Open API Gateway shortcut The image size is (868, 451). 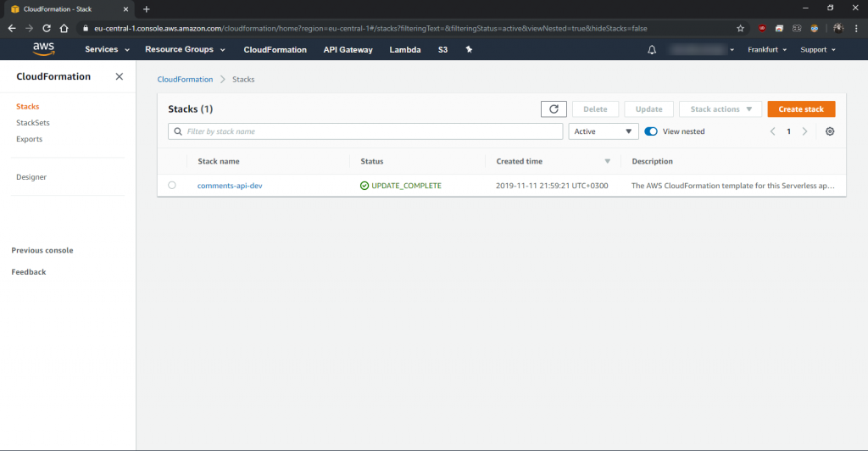348,50
